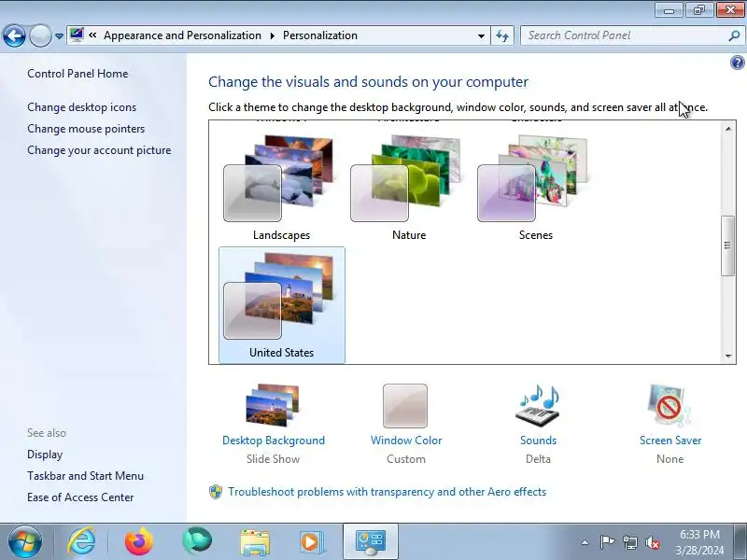Click the Landscapes theme label

coord(281,235)
